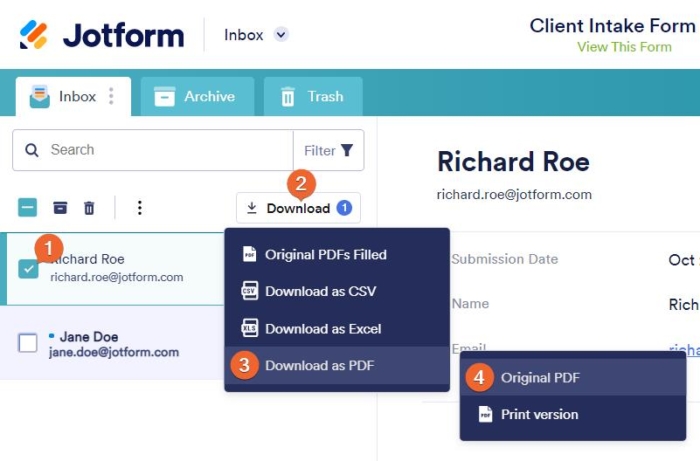
Task: Delete selected submissions with trash icon
Action: pyautogui.click(x=89, y=208)
